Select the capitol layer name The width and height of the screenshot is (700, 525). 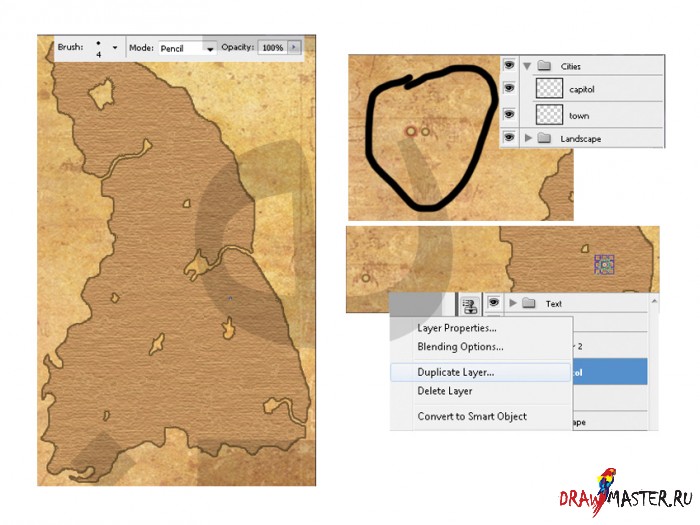pyautogui.click(x=582, y=89)
